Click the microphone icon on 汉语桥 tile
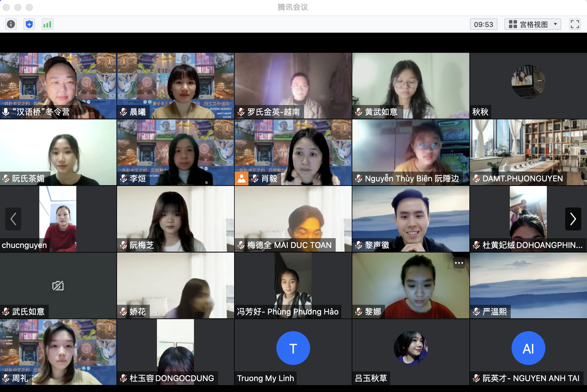This screenshot has height=392, width=587. [x=5, y=112]
